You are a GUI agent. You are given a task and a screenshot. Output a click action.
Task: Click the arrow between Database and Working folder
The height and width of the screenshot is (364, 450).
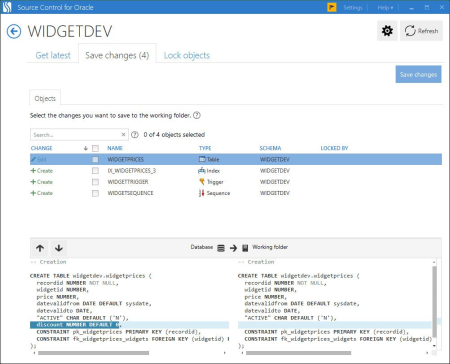coord(233,248)
